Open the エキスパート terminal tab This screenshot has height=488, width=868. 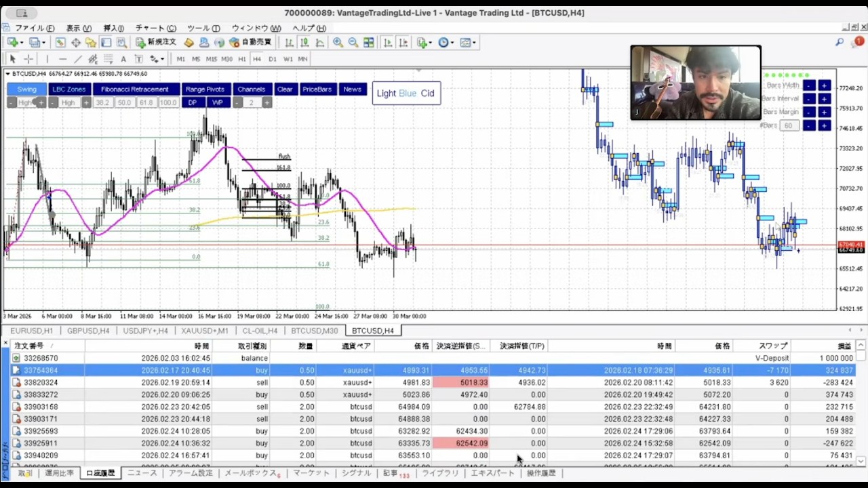click(493, 473)
